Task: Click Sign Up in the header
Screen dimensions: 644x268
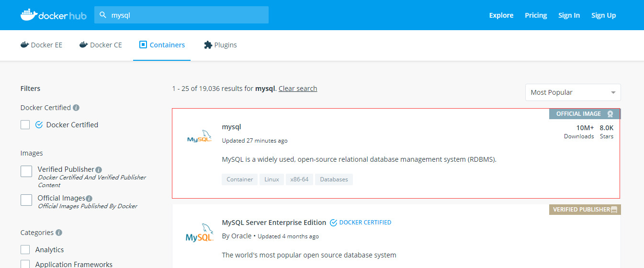Action: click(x=603, y=15)
